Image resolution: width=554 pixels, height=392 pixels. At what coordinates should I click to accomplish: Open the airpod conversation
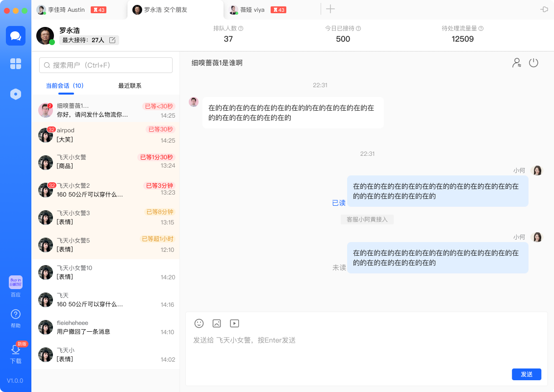click(x=106, y=135)
